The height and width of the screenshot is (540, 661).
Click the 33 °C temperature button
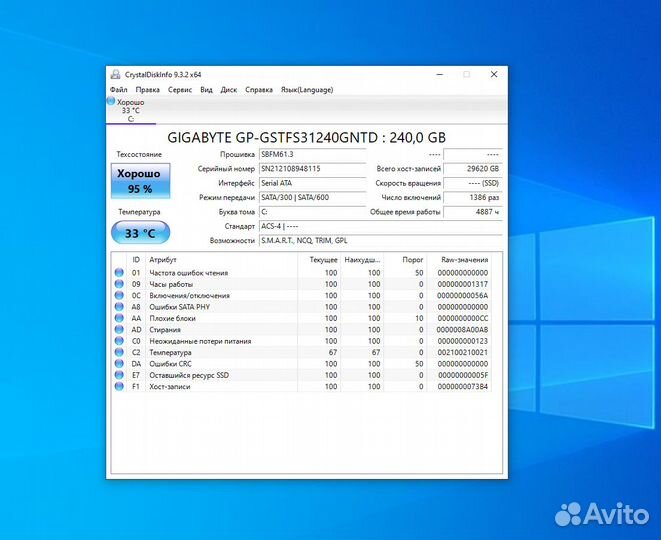pyautogui.click(x=141, y=233)
